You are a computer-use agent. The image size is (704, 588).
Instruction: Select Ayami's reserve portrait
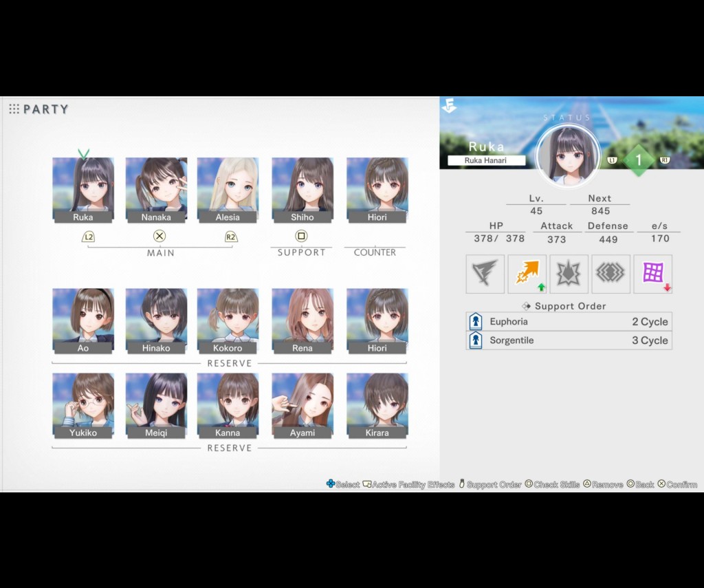302,406
